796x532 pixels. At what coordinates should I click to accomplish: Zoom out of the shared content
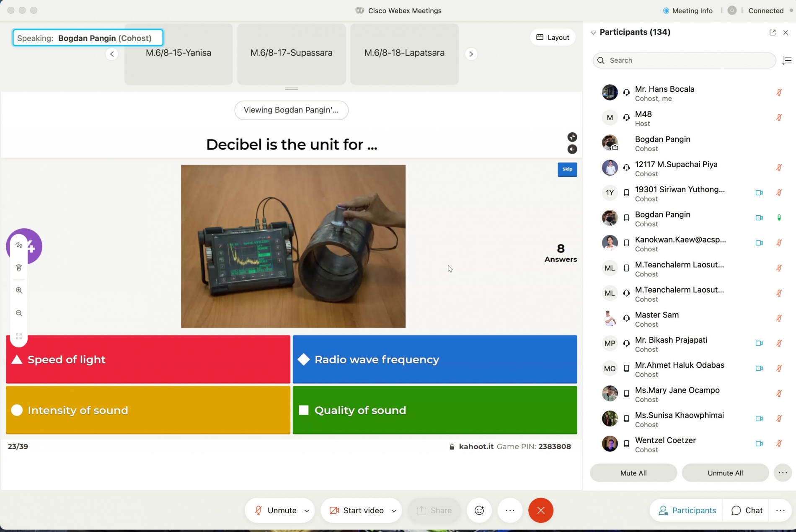19,313
